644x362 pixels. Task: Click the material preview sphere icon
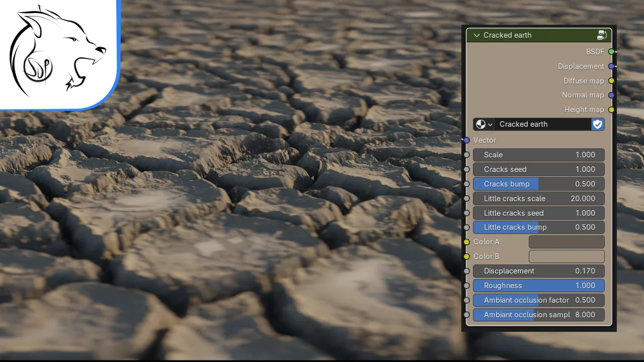coord(480,124)
